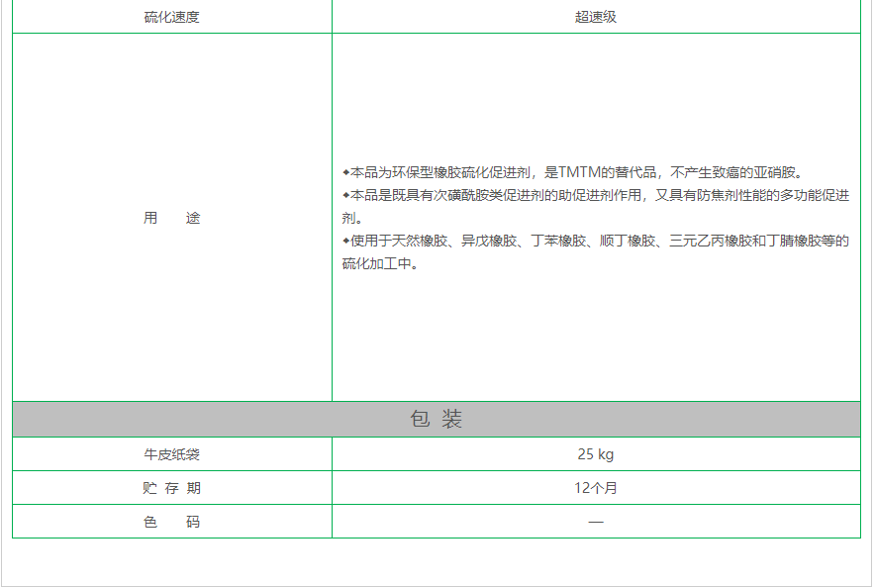The width and height of the screenshot is (875, 588).
Task: Click the 包 装 section header
Action: coord(437,419)
